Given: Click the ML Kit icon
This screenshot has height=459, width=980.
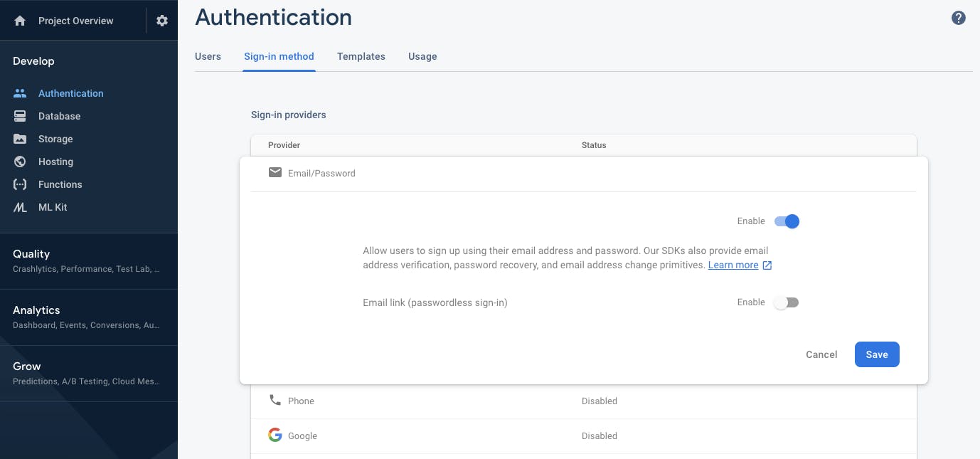Looking at the screenshot, I should click(20, 207).
